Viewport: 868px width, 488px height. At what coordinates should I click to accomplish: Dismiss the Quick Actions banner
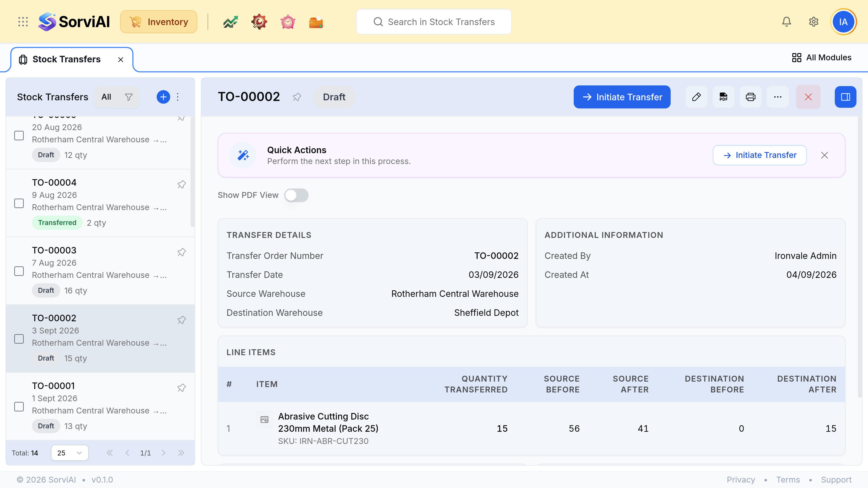(x=825, y=155)
